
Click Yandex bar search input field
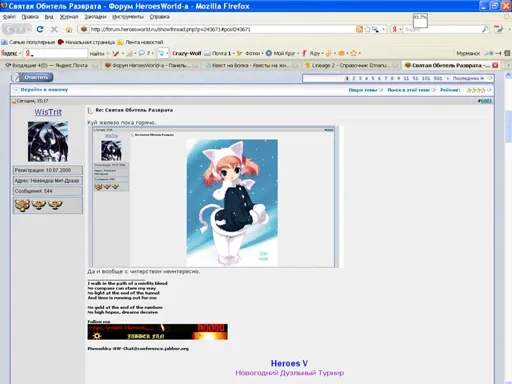[x=60, y=53]
